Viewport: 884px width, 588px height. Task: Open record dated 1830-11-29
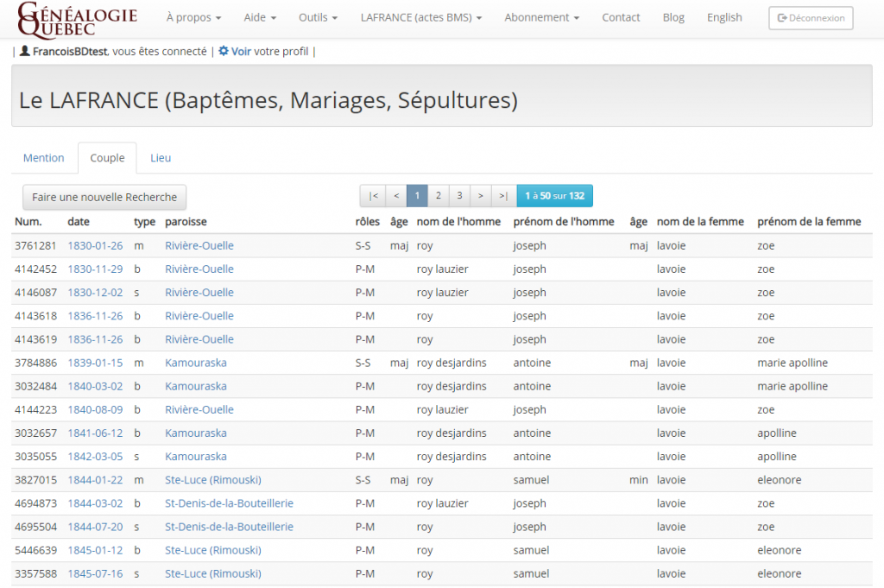(x=95, y=269)
